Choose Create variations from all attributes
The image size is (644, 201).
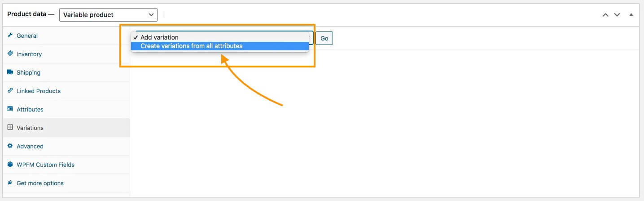(x=191, y=46)
